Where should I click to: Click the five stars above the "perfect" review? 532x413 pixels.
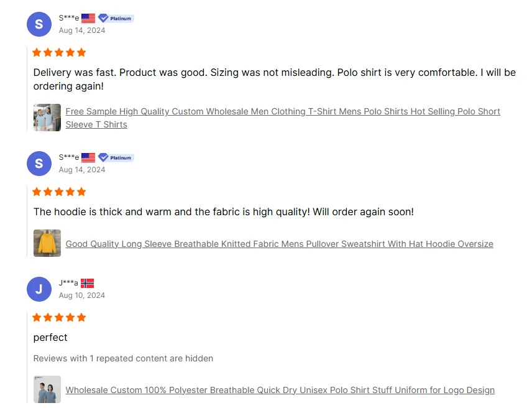point(59,318)
